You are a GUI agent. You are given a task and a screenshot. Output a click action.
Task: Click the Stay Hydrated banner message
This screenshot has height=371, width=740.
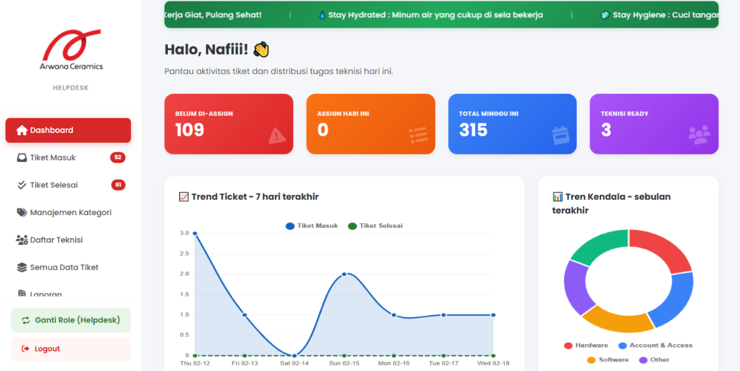click(431, 15)
